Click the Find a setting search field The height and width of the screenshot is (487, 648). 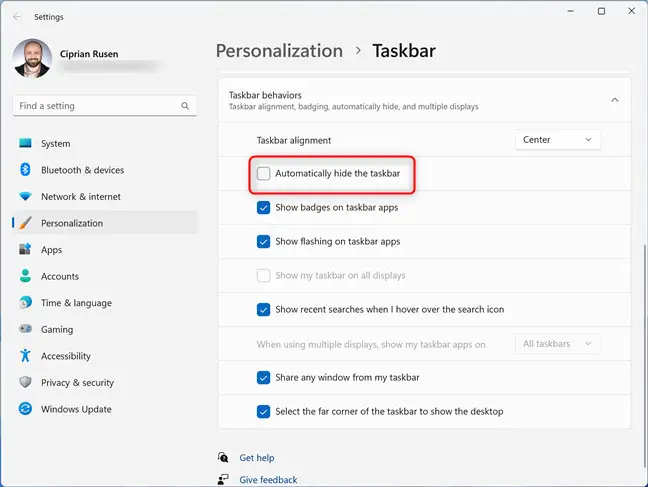pos(105,106)
